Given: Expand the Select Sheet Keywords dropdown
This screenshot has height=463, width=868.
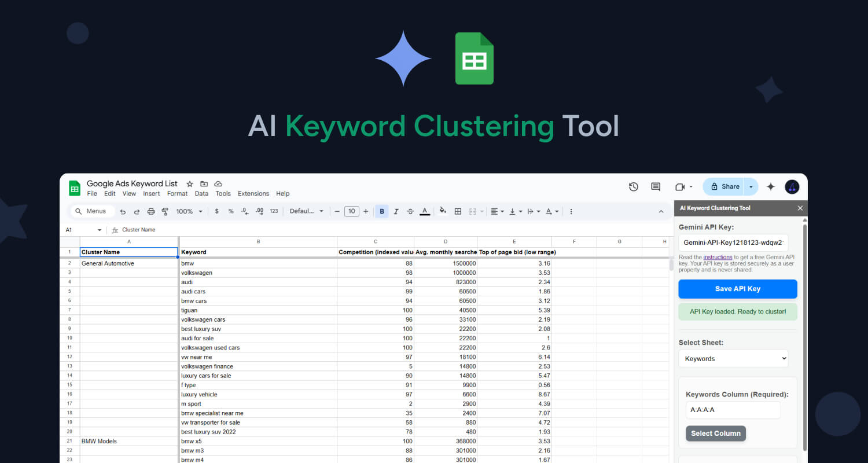Looking at the screenshot, I should coord(733,359).
